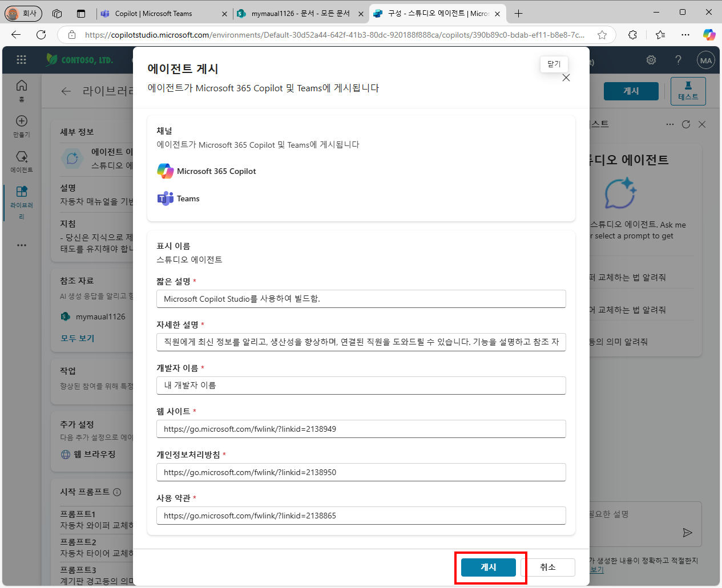
Task: Open the test panel more options ellipsis
Action: click(x=670, y=124)
